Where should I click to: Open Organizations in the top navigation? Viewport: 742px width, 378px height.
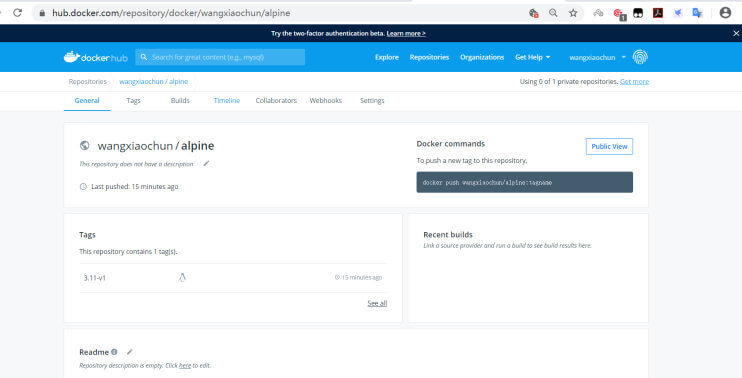[x=482, y=57]
